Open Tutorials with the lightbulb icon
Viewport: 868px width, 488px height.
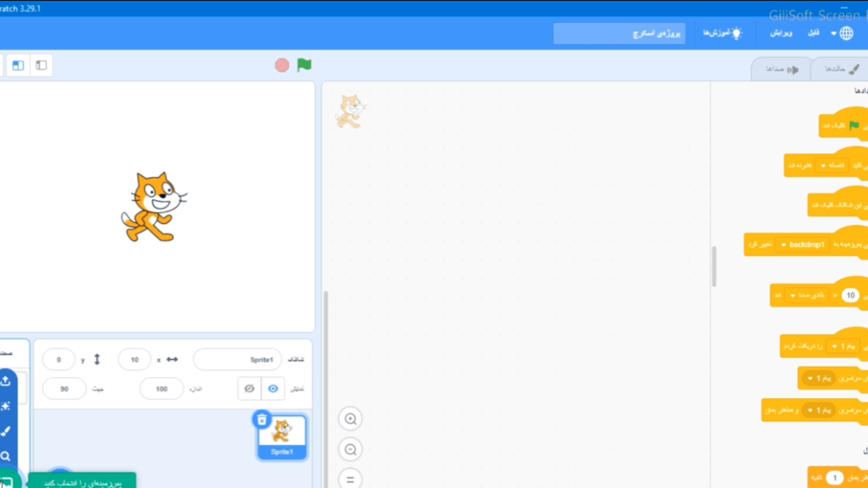tap(722, 33)
